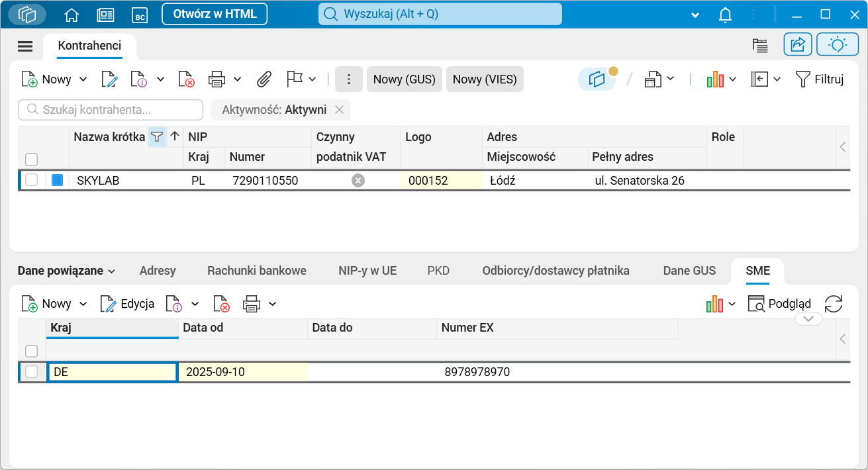Tick the select-all checkbox in the contractors header
Image resolution: width=868 pixels, height=470 pixels.
tap(32, 160)
